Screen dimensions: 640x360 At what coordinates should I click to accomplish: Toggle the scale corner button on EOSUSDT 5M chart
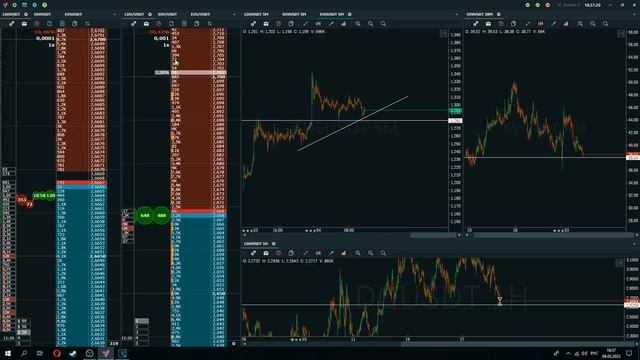(443, 33)
